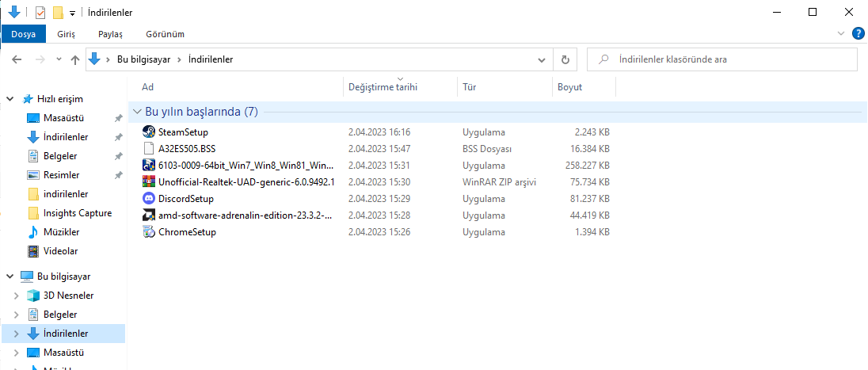Screen dimensions: 868x370
Task: Click the Müzikler music note icon
Action: tap(33, 232)
